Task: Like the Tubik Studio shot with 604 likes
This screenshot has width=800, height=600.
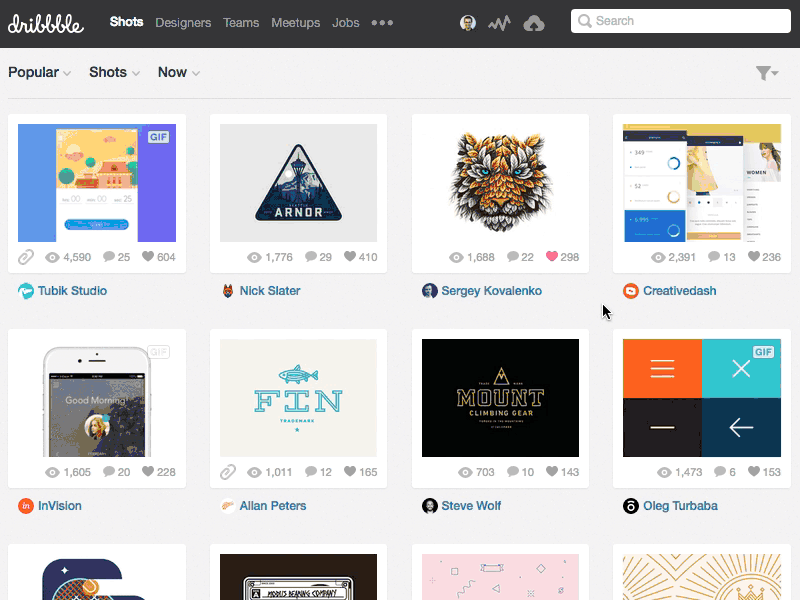Action: 148,256
